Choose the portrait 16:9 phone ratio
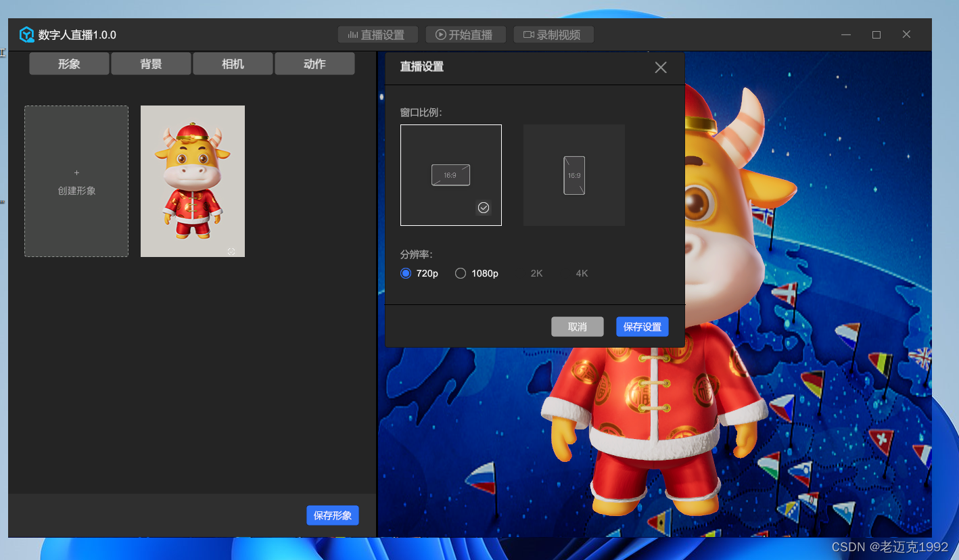The height and width of the screenshot is (560, 959). pyautogui.click(x=574, y=175)
